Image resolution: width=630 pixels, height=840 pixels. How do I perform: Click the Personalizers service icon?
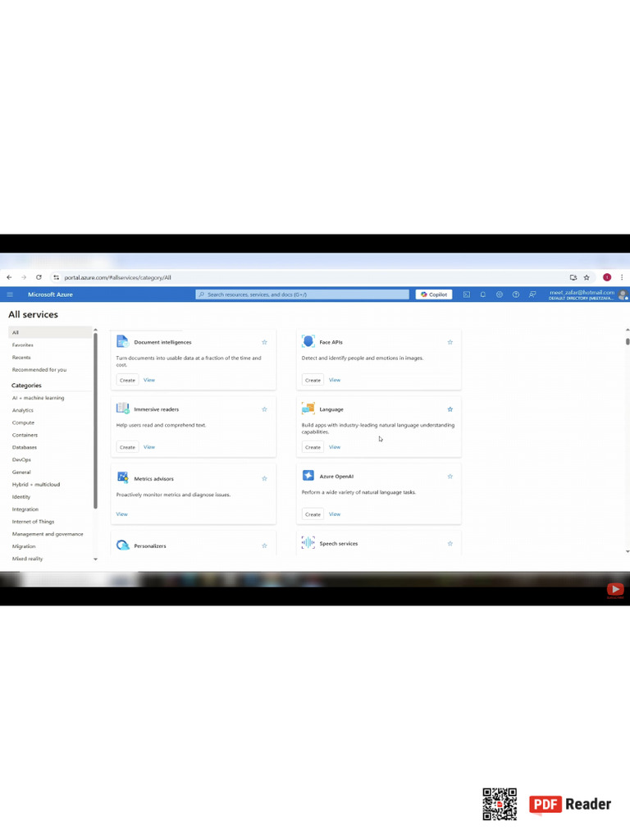tap(123, 546)
